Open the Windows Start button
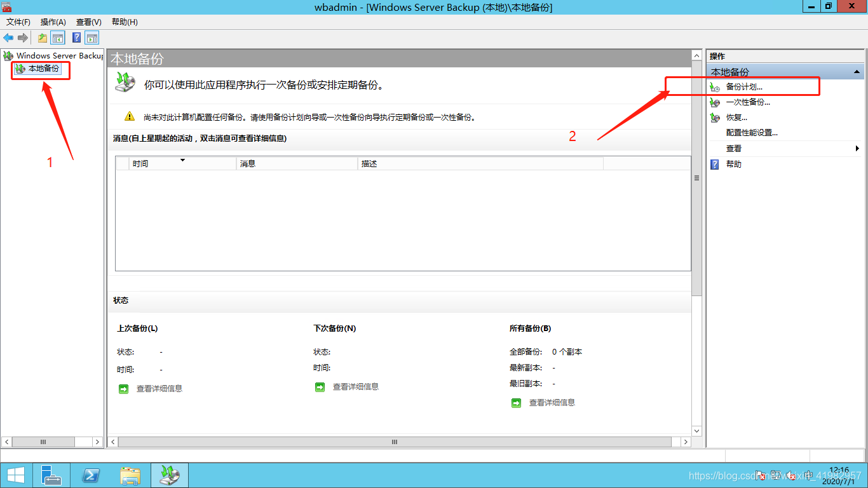The height and width of the screenshot is (488, 868). click(15, 475)
